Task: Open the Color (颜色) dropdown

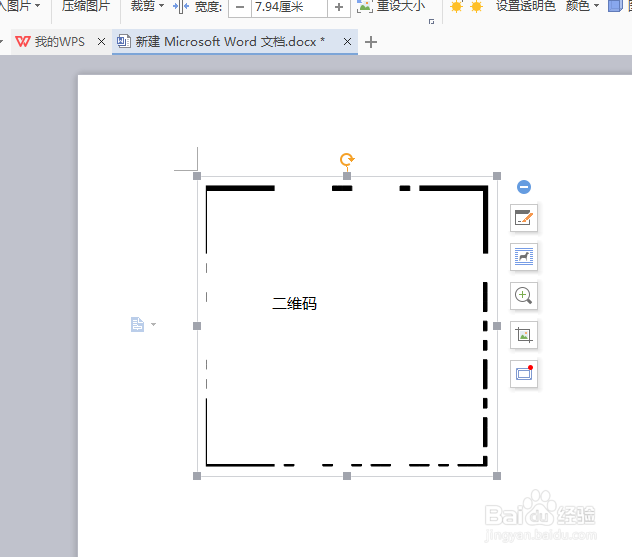Action: pos(582,6)
